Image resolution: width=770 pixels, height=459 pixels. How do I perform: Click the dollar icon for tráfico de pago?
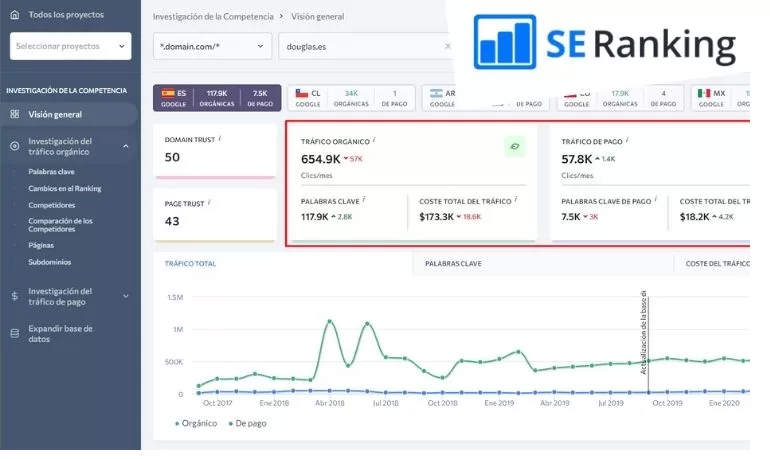(x=14, y=296)
